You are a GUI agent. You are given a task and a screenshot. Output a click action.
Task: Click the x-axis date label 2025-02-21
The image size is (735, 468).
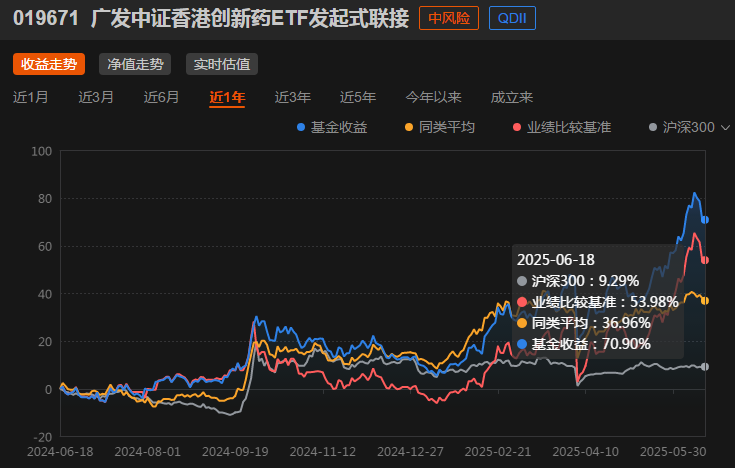(x=498, y=452)
